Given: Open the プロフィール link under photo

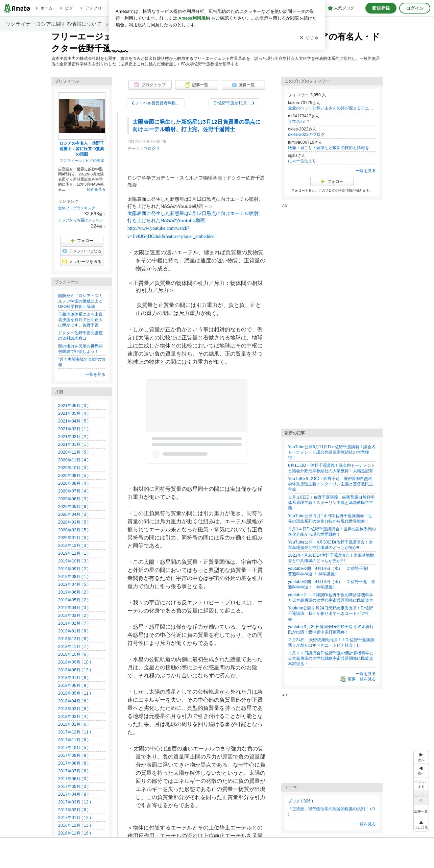Looking at the screenshot, I should 71,161.
